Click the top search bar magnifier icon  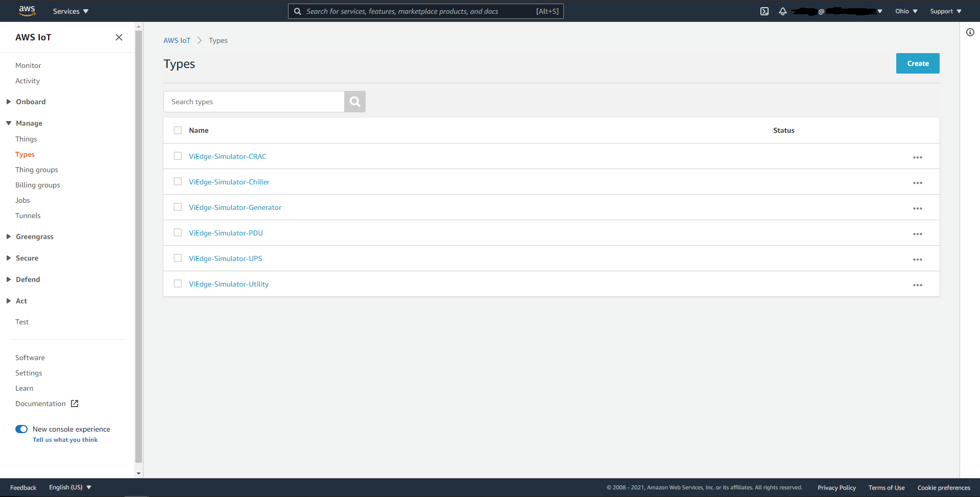pyautogui.click(x=297, y=11)
